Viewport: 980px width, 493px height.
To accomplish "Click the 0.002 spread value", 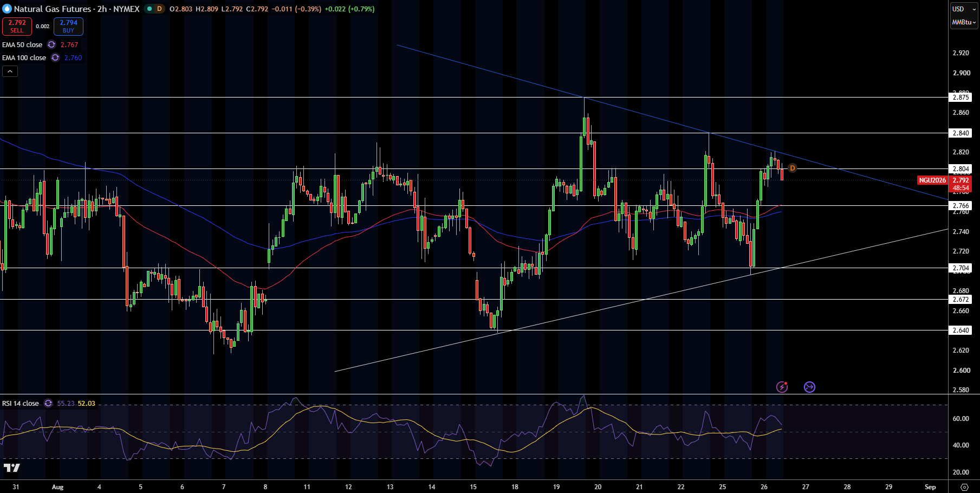I will [x=43, y=27].
